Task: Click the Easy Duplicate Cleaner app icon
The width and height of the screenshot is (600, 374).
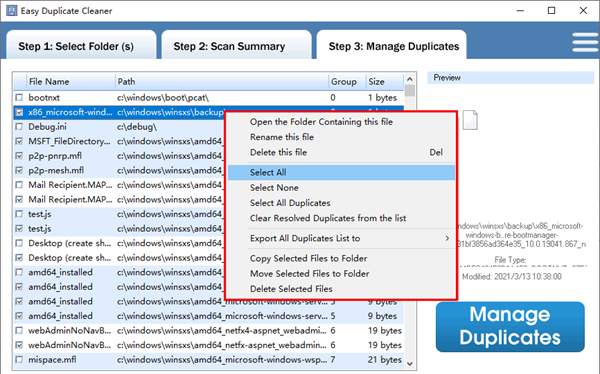Action: [x=12, y=10]
